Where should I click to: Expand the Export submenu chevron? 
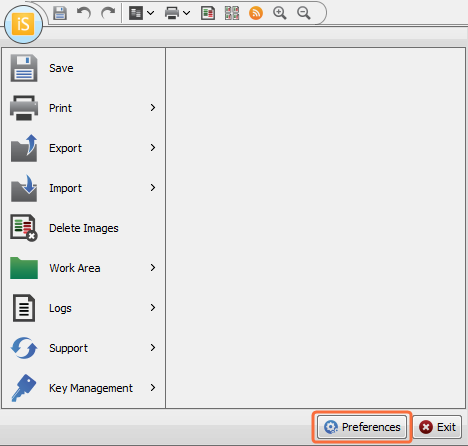pyautogui.click(x=153, y=148)
